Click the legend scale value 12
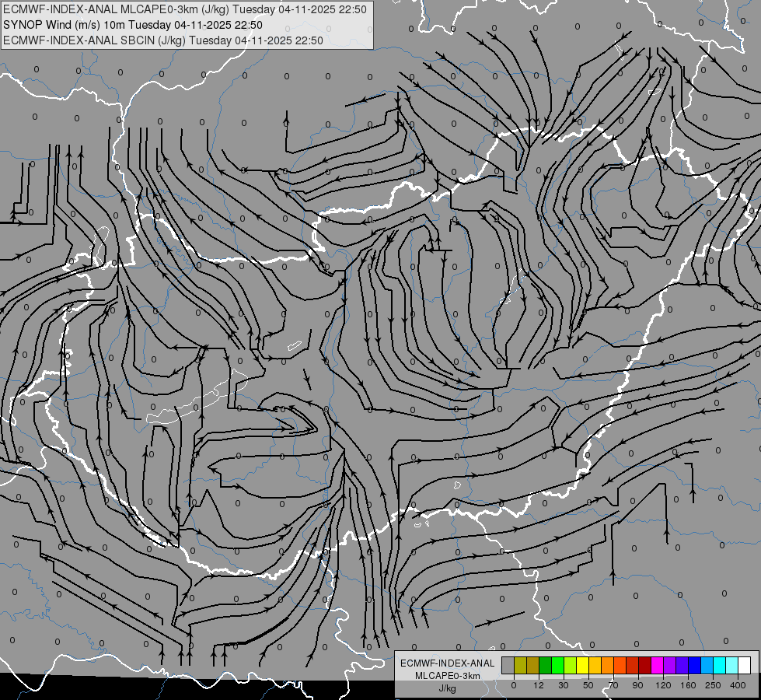 (x=539, y=685)
